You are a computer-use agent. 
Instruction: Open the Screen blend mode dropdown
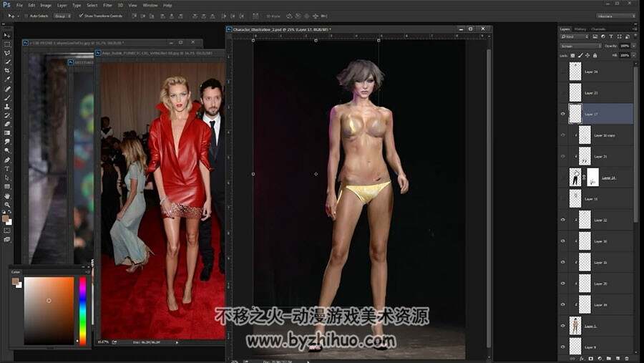581,46
